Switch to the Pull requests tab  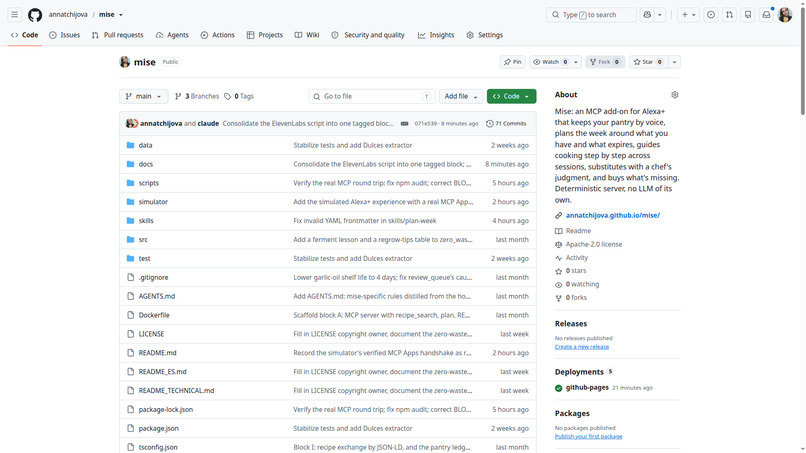pos(118,35)
